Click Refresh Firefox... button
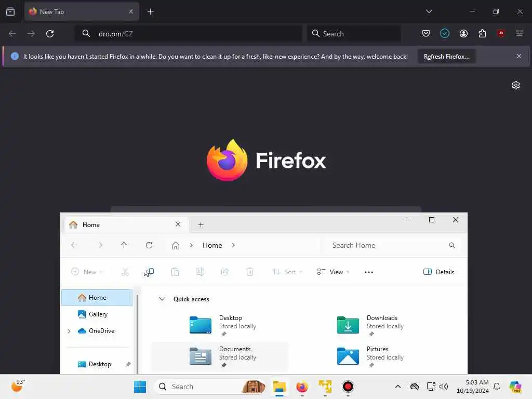The width and height of the screenshot is (532, 399). click(446, 57)
